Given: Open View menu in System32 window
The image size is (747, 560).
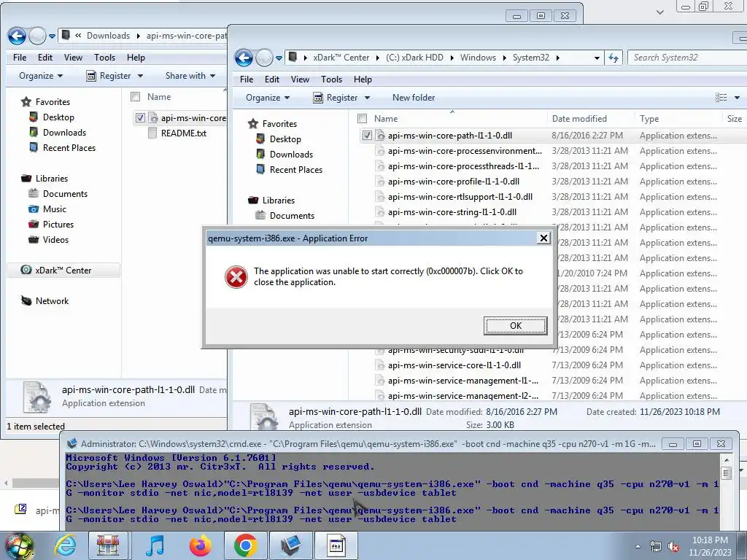Looking at the screenshot, I should [300, 79].
